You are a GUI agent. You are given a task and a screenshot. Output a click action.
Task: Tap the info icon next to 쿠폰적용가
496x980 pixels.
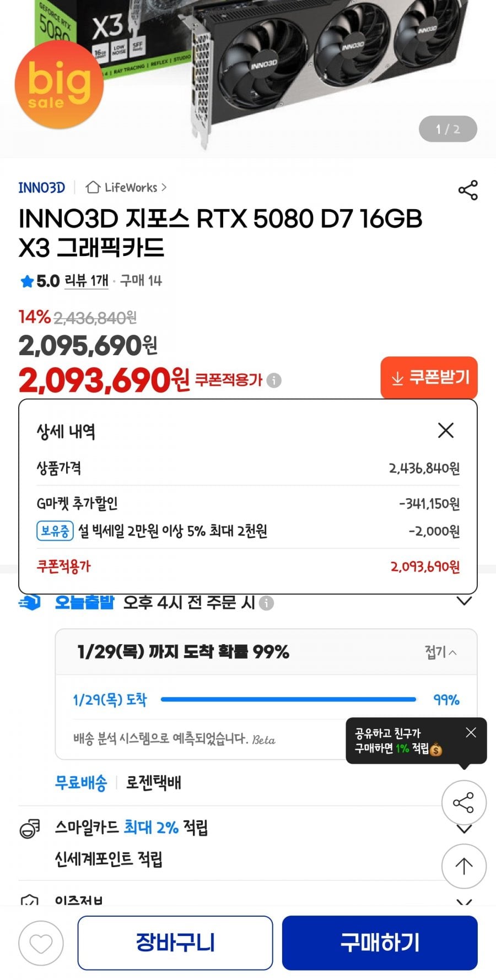(274, 380)
